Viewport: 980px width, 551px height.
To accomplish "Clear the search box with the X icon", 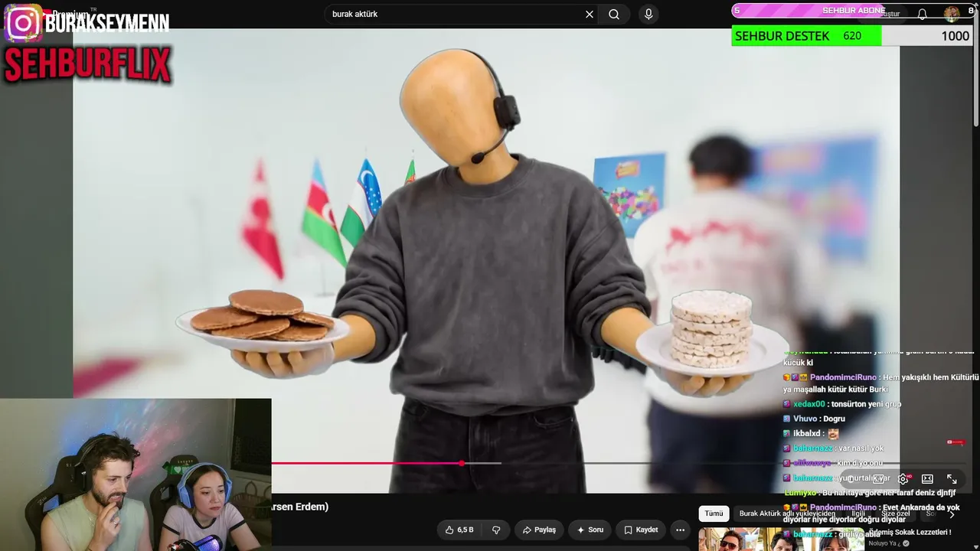I will click(590, 14).
